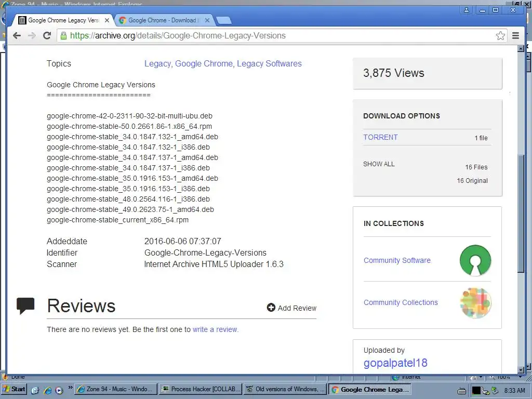Switch to Old versions of Windows taskbar button
The height and width of the screenshot is (399, 532).
(285, 389)
